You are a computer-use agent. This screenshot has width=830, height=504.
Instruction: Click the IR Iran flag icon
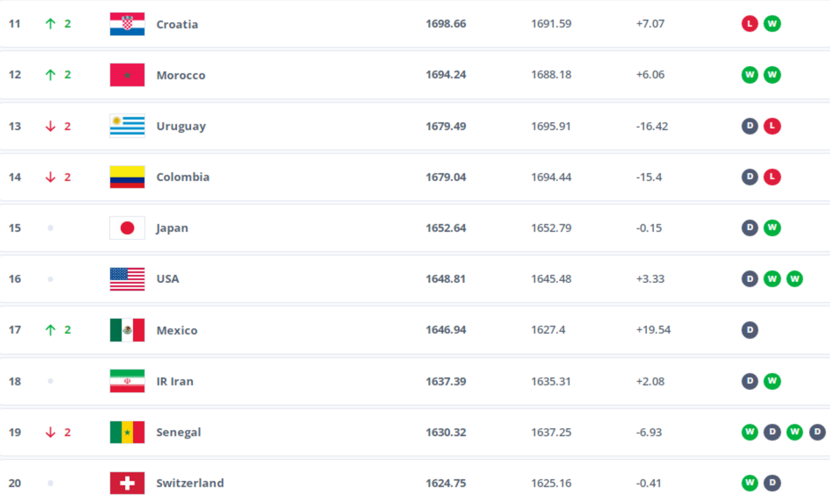coord(127,381)
